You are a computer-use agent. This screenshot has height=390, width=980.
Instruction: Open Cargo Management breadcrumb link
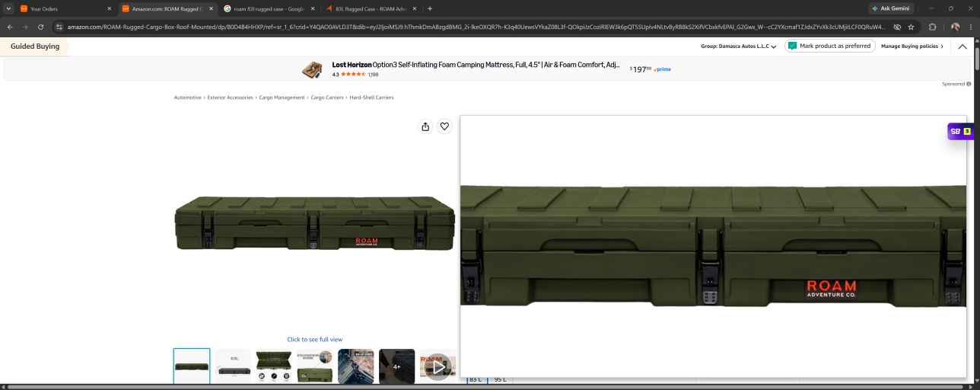(x=282, y=97)
